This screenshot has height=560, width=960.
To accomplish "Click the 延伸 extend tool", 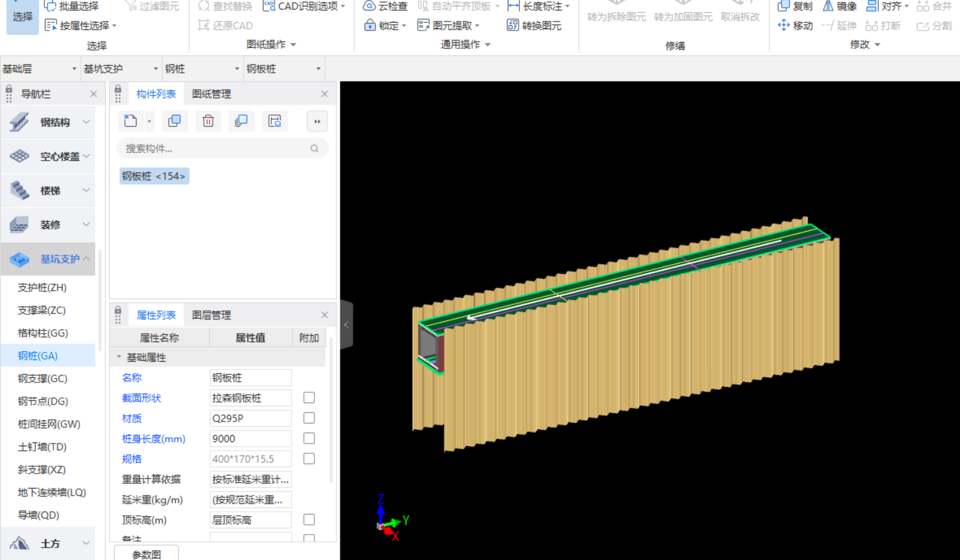I will [839, 25].
